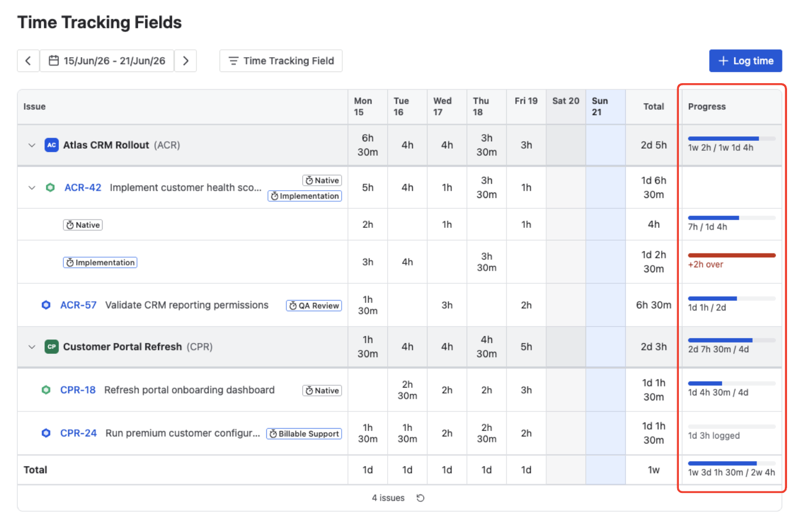Click the CPR-18 issue type icon
This screenshot has height=524, width=812.
46,390
